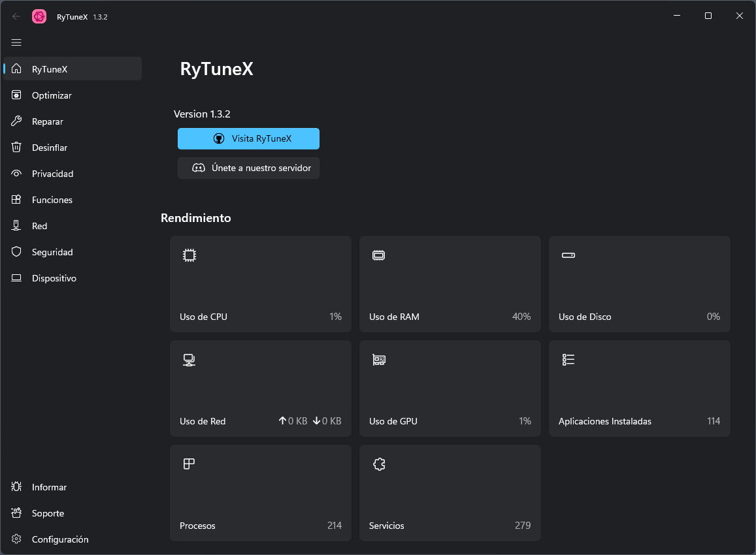This screenshot has width=756, height=555.
Task: Open the Dispositivo laptop icon
Action: click(17, 278)
